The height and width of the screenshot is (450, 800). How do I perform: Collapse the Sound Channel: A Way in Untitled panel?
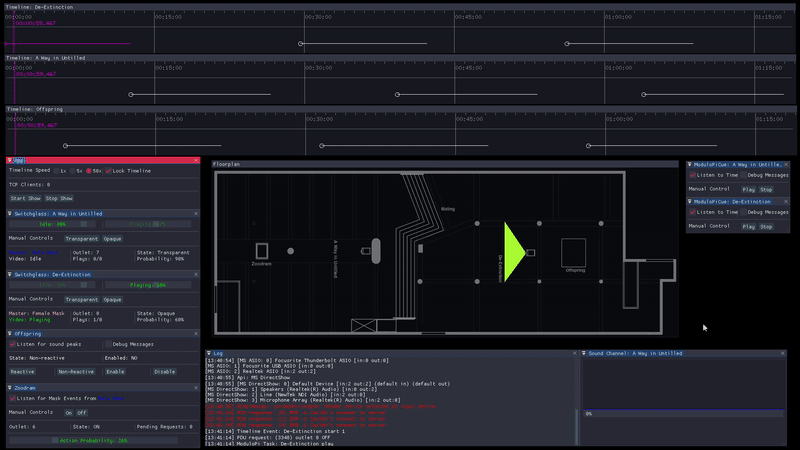(584, 353)
